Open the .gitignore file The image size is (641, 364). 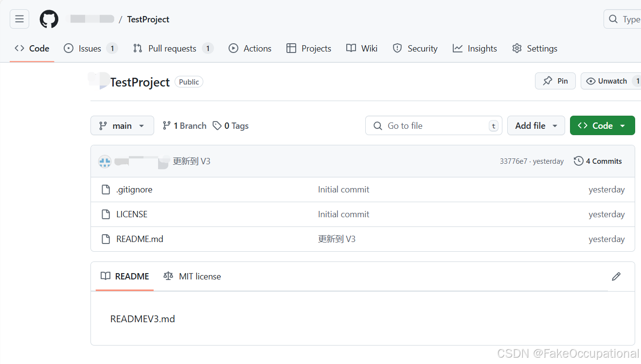pos(134,190)
